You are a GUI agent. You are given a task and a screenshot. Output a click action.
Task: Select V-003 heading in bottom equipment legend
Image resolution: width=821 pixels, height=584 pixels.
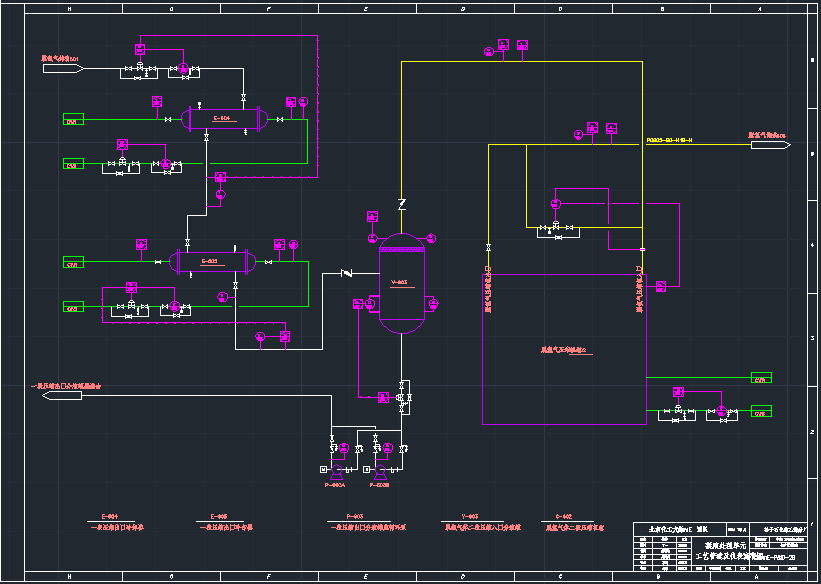click(x=470, y=516)
